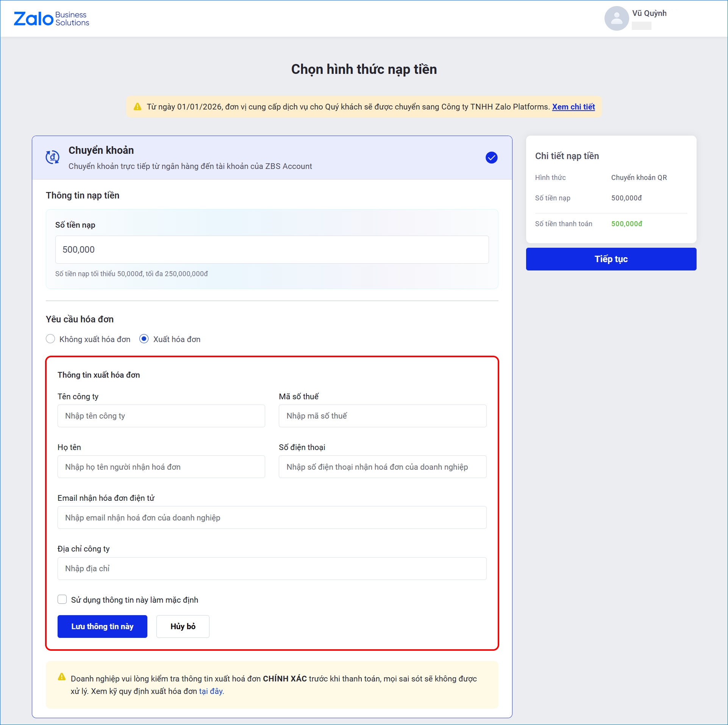Open the tại đây invoice rules link
The width and height of the screenshot is (728, 725).
[x=211, y=691]
